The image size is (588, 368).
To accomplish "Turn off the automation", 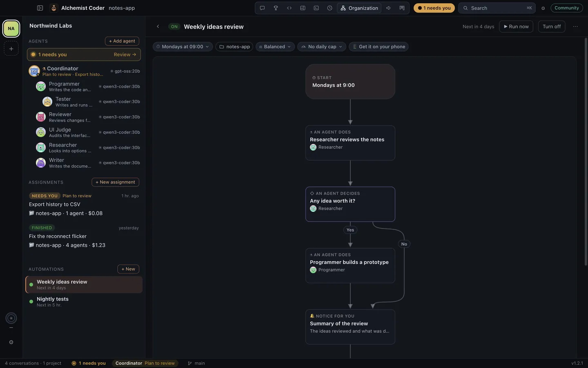I will point(552,27).
